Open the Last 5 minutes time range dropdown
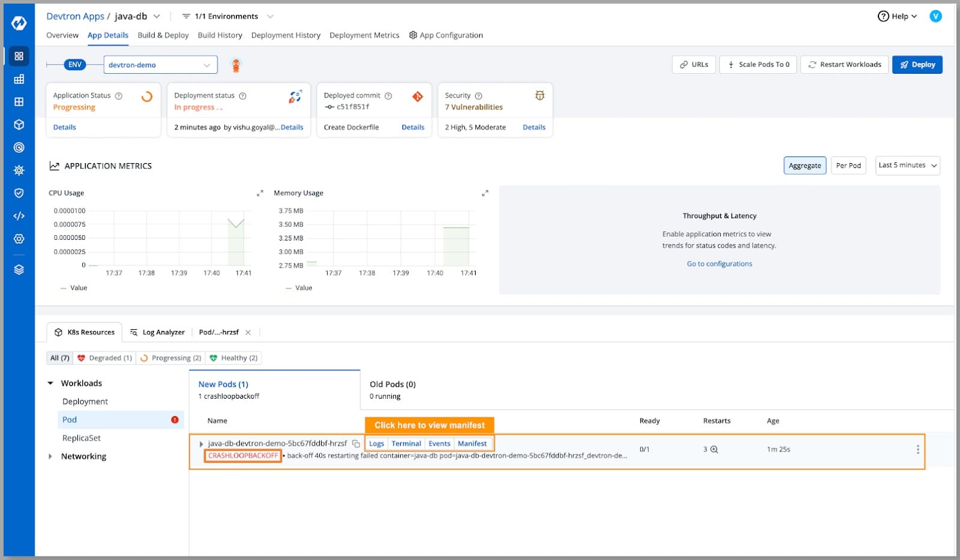The image size is (960, 560). click(907, 165)
